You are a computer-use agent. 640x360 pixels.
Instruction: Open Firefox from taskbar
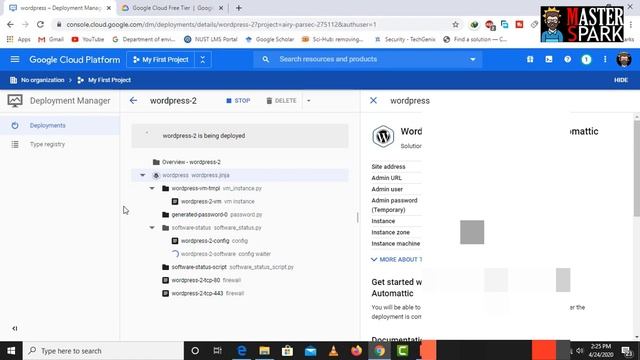pos(356,351)
